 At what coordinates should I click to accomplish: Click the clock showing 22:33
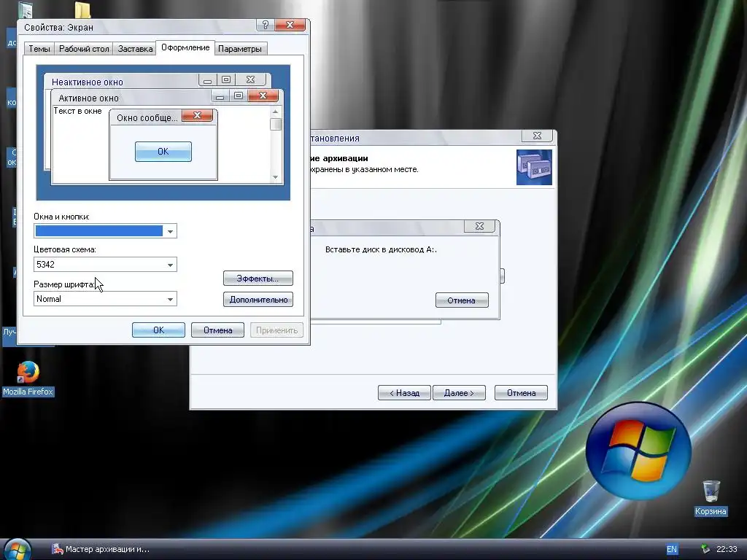click(x=727, y=549)
